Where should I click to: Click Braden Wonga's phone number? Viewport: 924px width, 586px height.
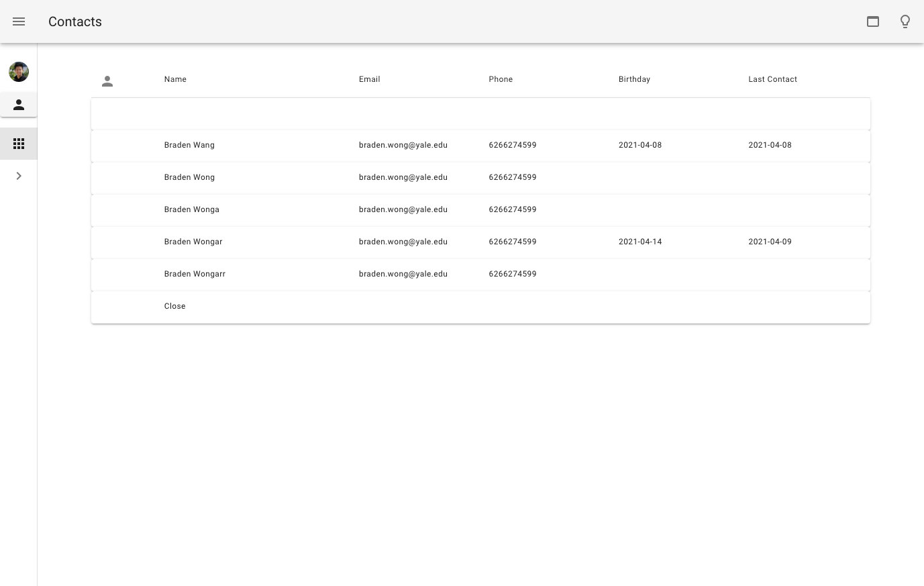[x=513, y=209]
